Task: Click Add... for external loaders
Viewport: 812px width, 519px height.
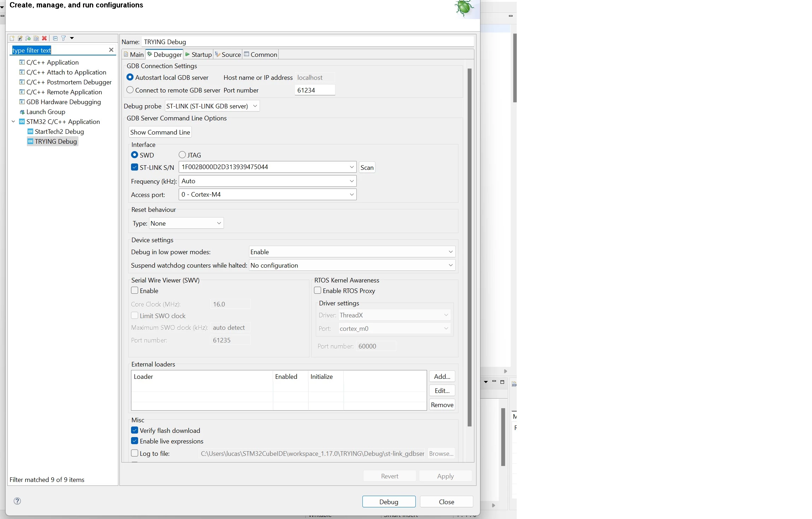Action: 442,376
